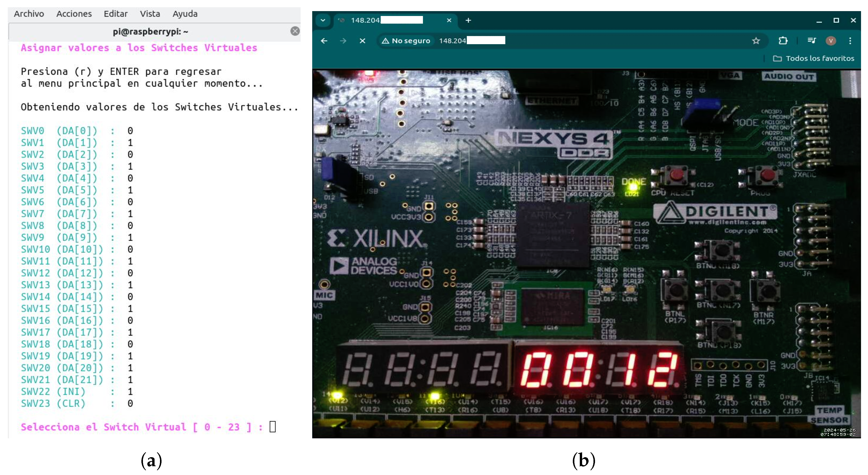The image size is (868, 475).
Task: Click the Ayuda menu item
Action: [x=185, y=14]
